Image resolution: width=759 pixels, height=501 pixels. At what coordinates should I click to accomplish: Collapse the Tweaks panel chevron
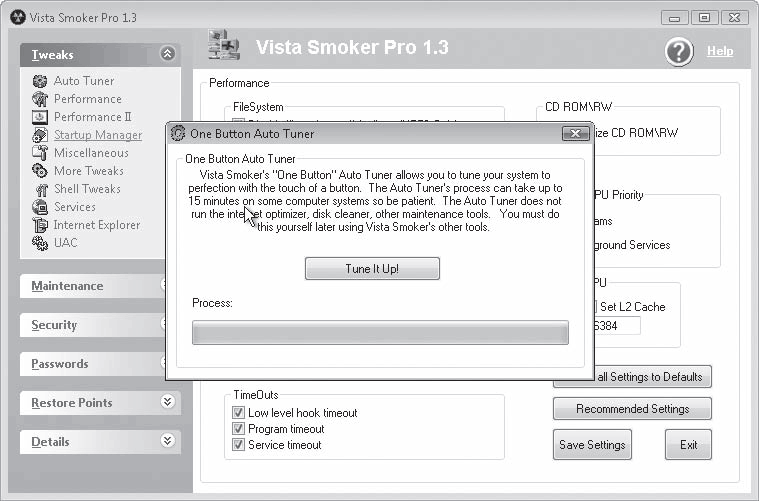[x=167, y=53]
